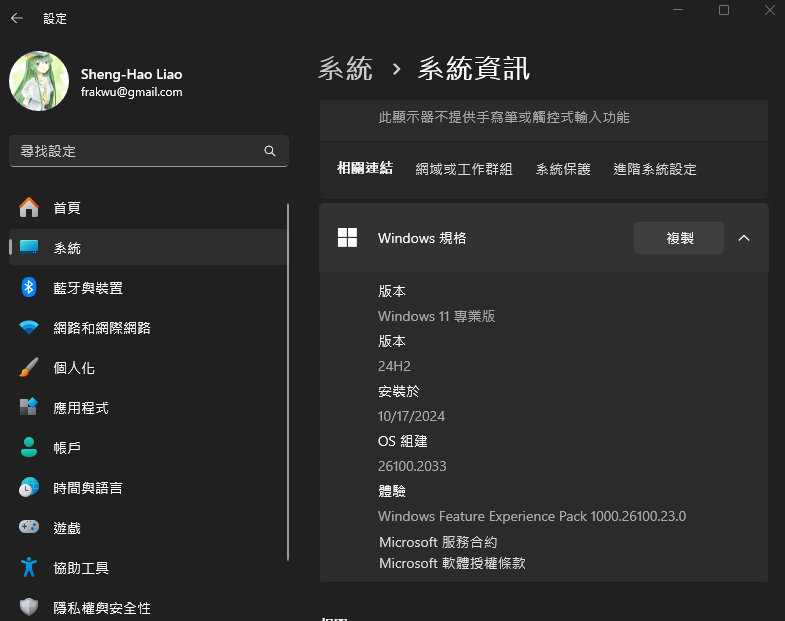Image resolution: width=785 pixels, height=621 pixels.
Task: Click the sidebar vertical scrollbar
Action: pyautogui.click(x=288, y=382)
